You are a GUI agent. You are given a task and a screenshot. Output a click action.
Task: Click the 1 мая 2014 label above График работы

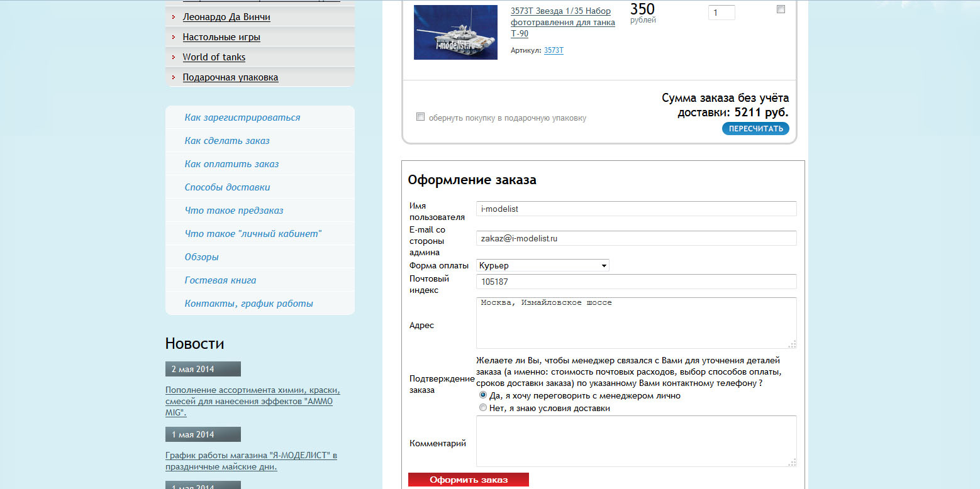tap(203, 434)
